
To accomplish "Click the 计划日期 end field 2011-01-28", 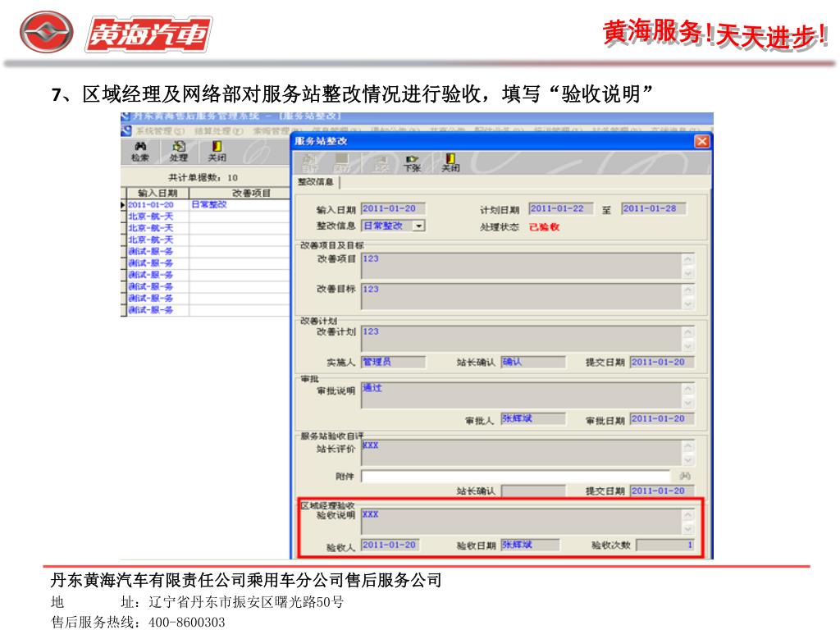I will point(654,208).
